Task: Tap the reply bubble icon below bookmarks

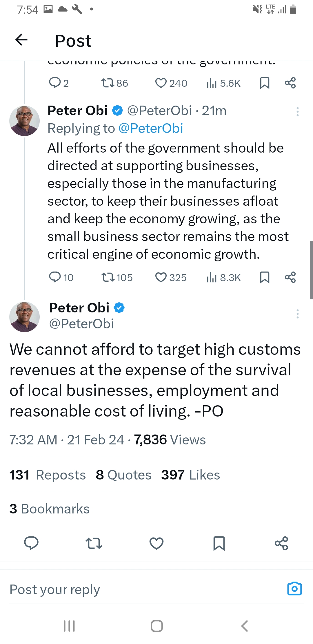Action: coord(31,543)
